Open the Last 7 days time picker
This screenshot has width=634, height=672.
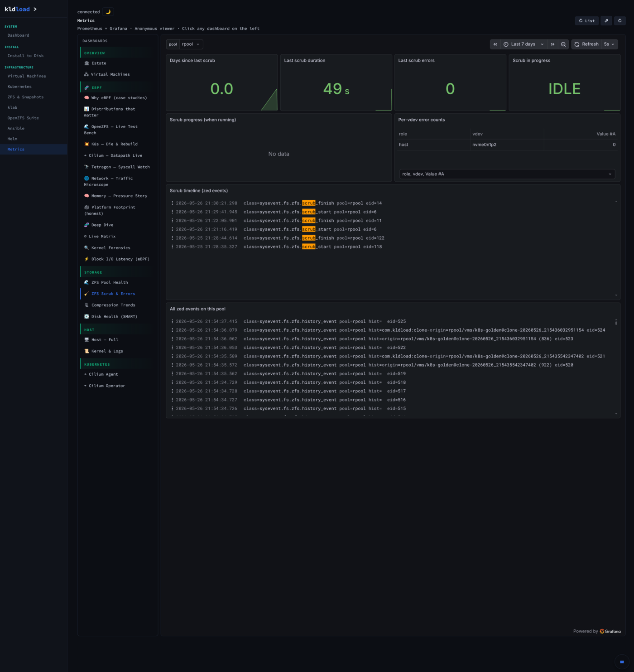[524, 44]
